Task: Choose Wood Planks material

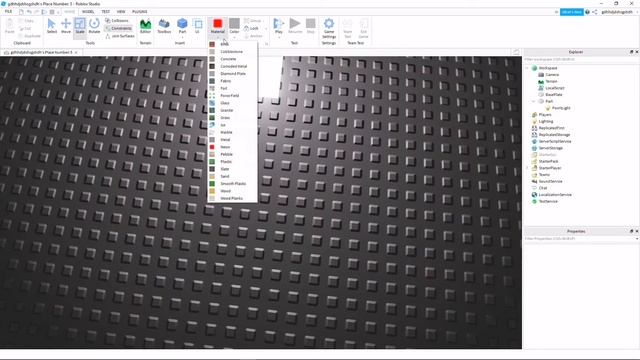Action: [x=232, y=198]
